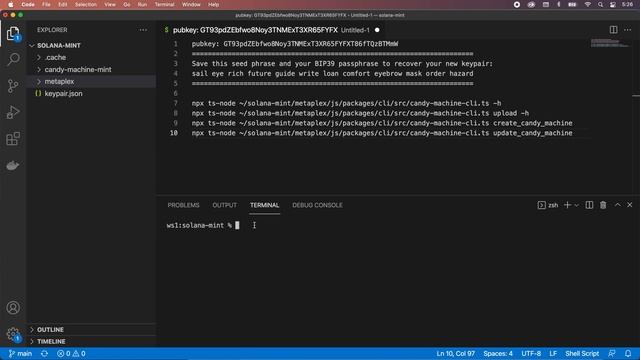Open the Edit menu

[x=62, y=4]
